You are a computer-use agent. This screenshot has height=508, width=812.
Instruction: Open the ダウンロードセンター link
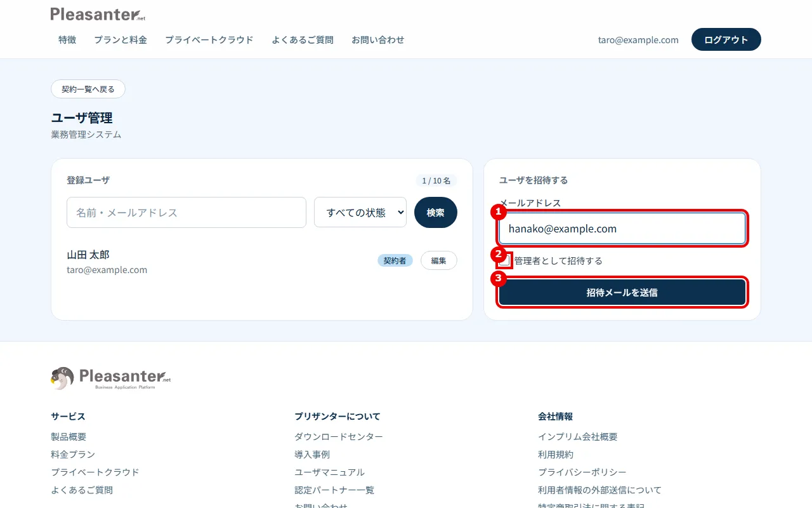pyautogui.click(x=339, y=437)
